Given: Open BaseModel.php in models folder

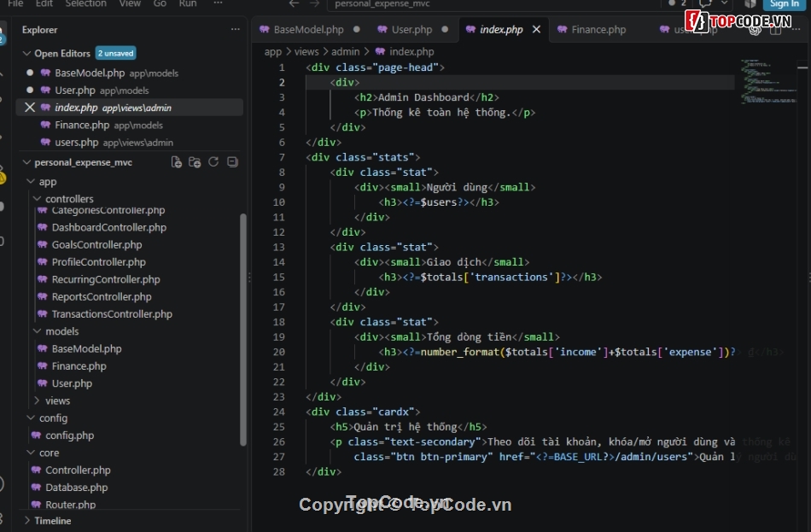Looking at the screenshot, I should pyautogui.click(x=86, y=348).
